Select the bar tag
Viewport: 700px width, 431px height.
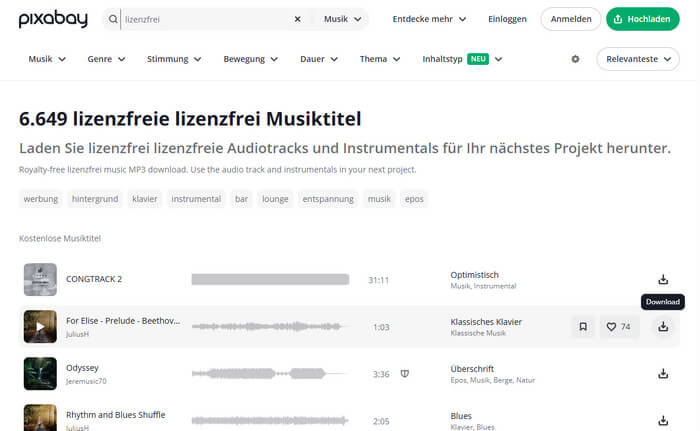pyautogui.click(x=242, y=199)
